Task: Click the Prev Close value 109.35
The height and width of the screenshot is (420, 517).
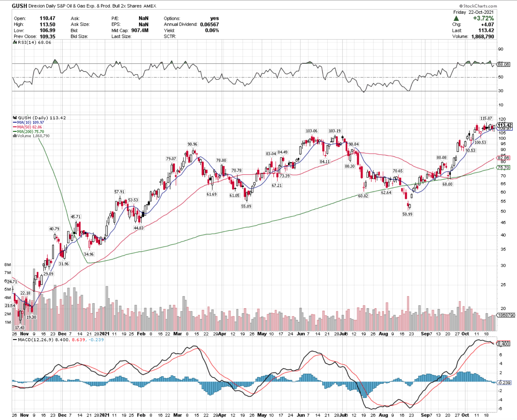Action: click(48, 36)
